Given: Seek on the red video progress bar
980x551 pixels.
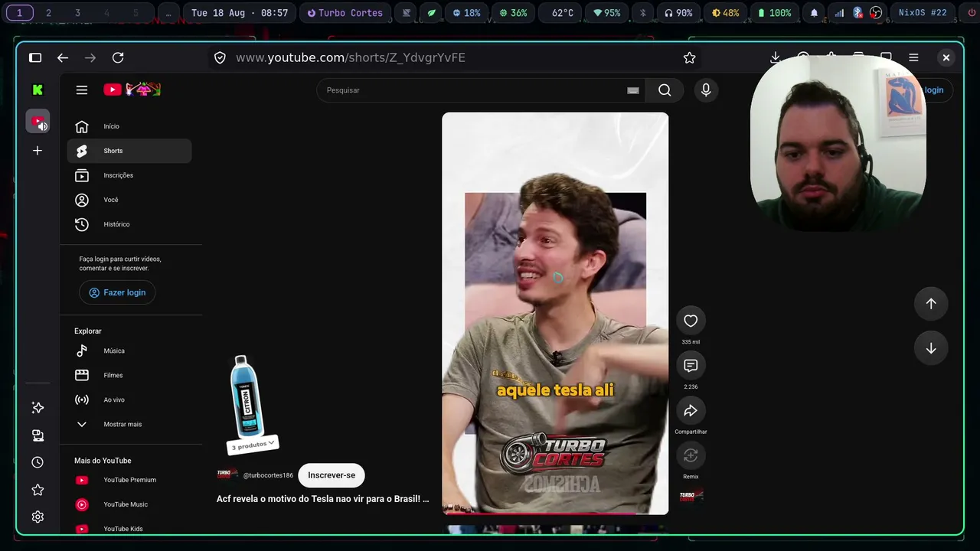Looking at the screenshot, I should [x=555, y=514].
